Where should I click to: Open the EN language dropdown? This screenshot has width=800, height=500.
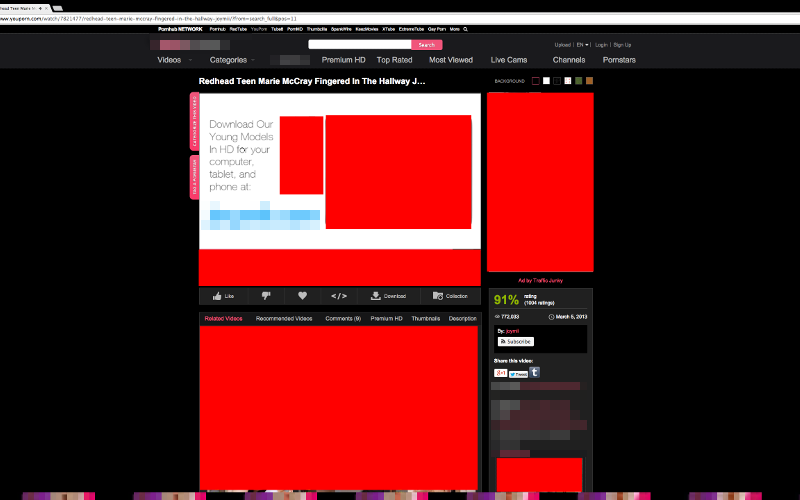point(582,45)
